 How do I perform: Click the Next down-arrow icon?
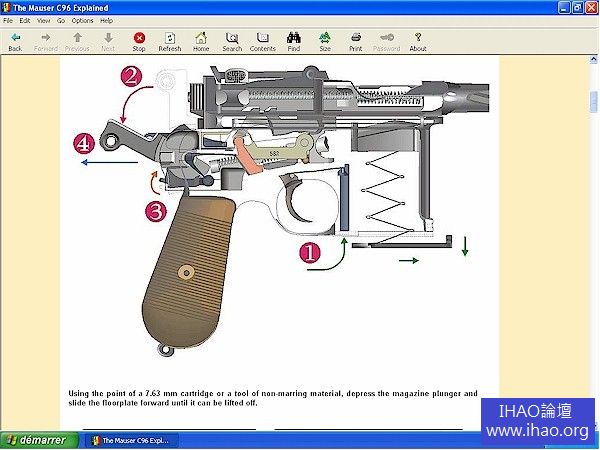(x=108, y=38)
